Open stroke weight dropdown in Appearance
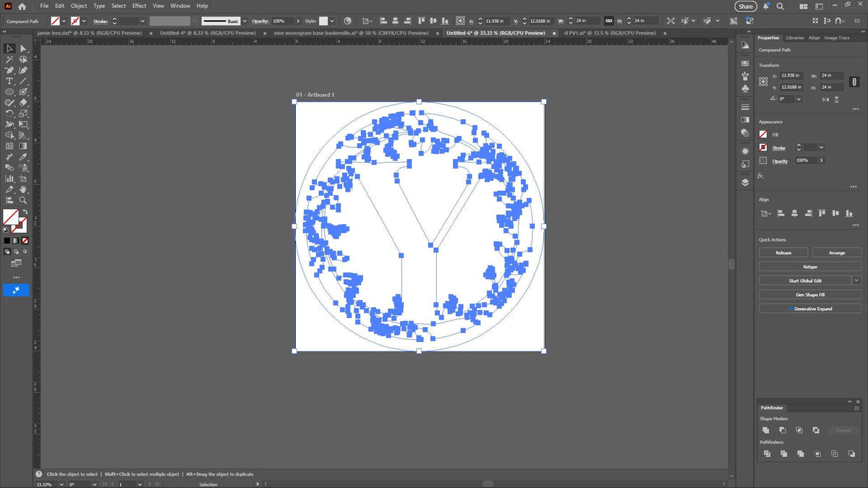Screen dimensions: 868x488 coord(822,147)
